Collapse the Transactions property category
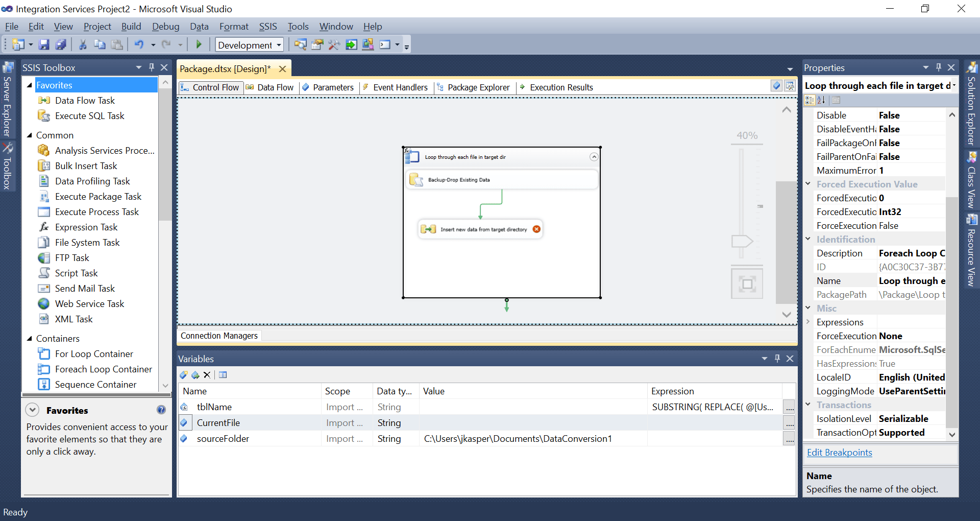Viewport: 980px width, 521px height. [x=808, y=405]
